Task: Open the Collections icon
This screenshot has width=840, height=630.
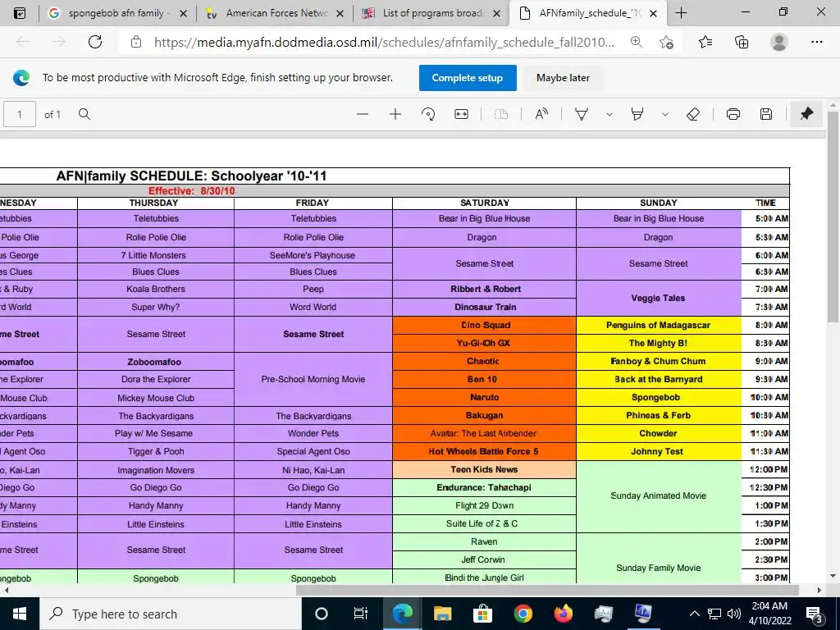Action: pos(742,42)
